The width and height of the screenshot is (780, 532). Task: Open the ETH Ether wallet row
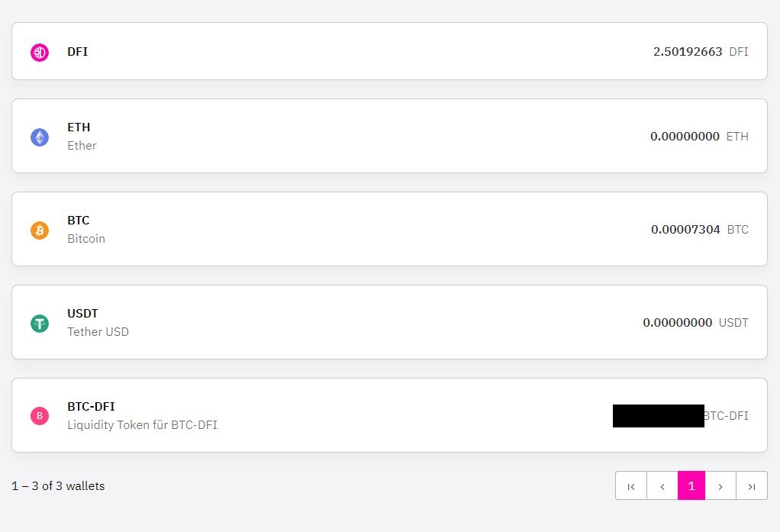tap(389, 136)
